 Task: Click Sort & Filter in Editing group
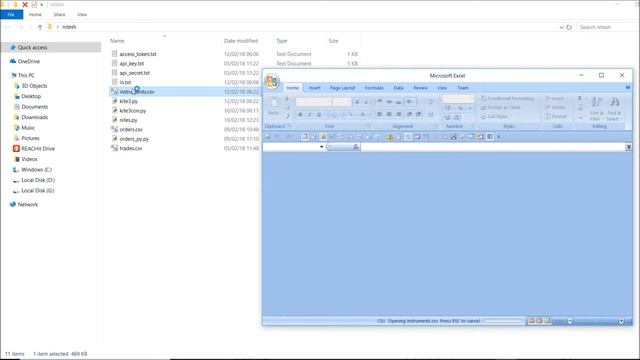tap(597, 109)
